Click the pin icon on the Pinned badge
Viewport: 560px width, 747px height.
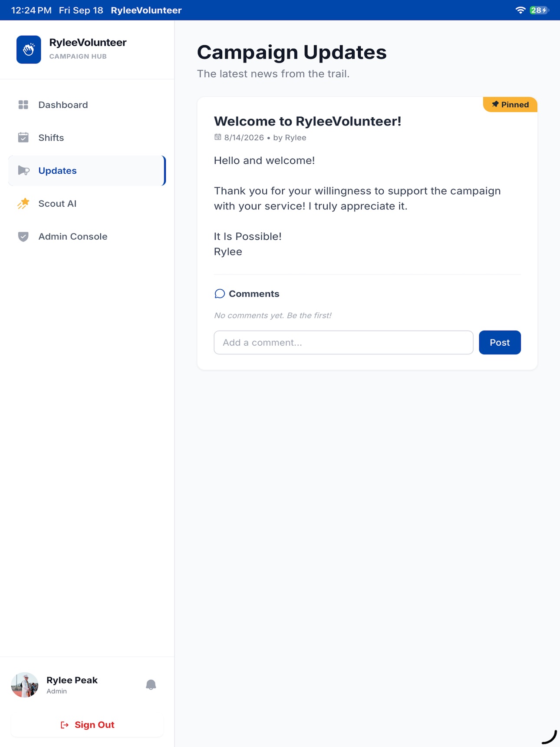[495, 104]
